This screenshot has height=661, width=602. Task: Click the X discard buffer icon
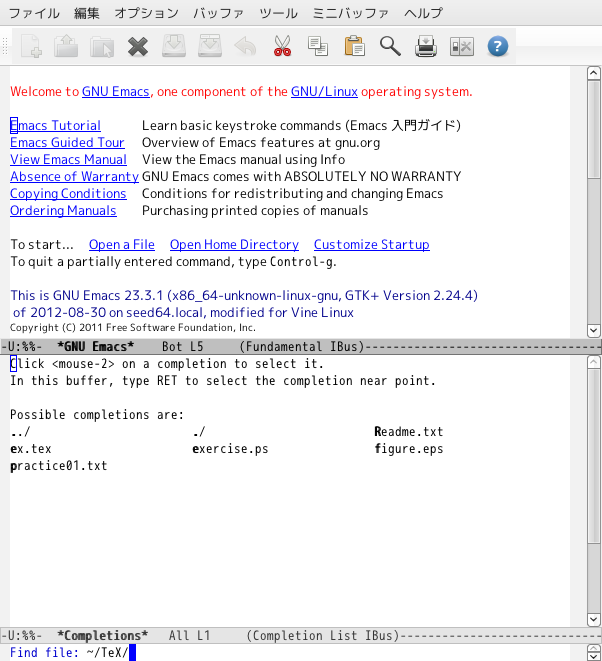tap(138, 46)
